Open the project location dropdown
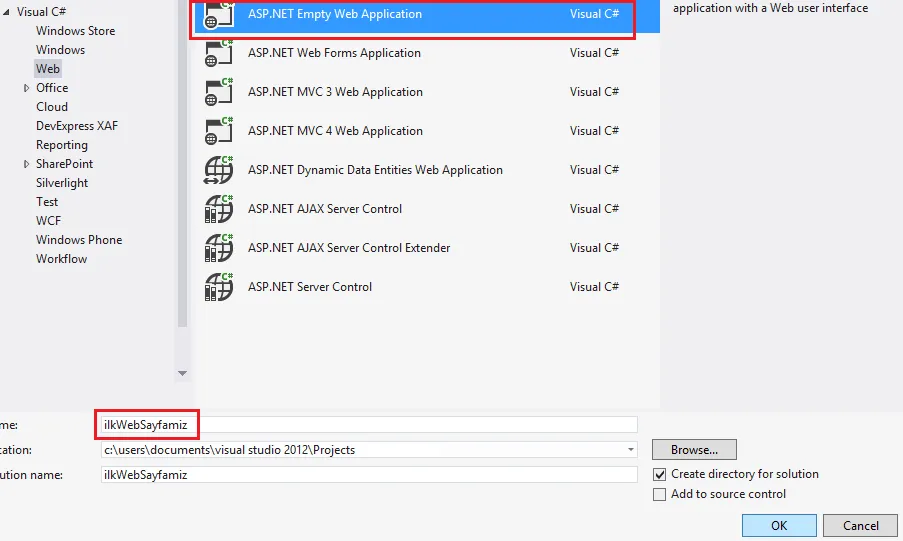Viewport: 903px width, 541px height. pyautogui.click(x=630, y=450)
